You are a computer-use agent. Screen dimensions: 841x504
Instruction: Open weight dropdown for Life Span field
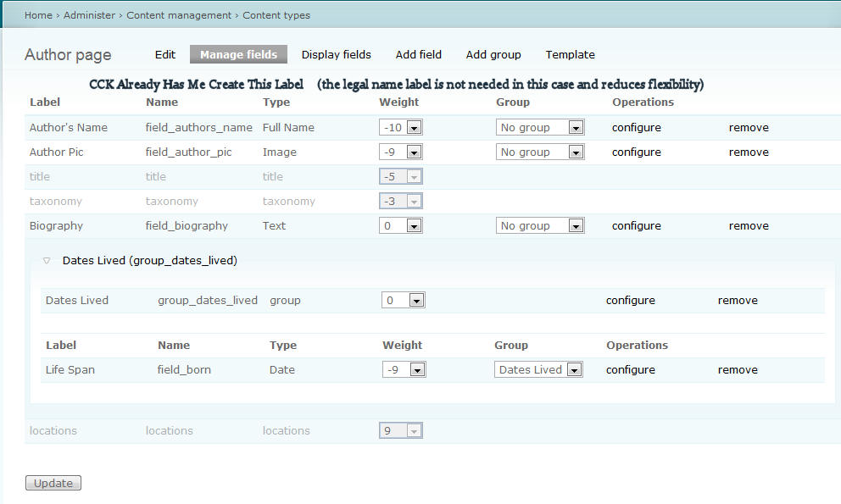pyautogui.click(x=404, y=370)
